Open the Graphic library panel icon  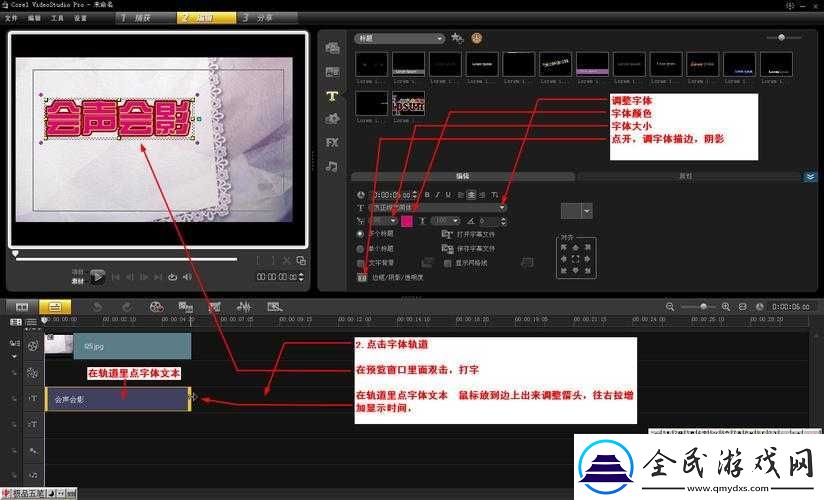pyautogui.click(x=332, y=119)
